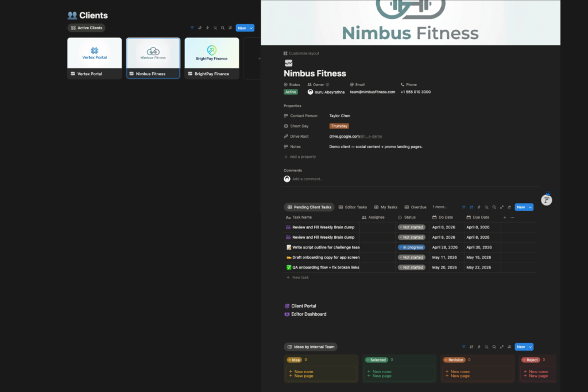
Task: Select the Active Clients view tab
Action: [86, 28]
